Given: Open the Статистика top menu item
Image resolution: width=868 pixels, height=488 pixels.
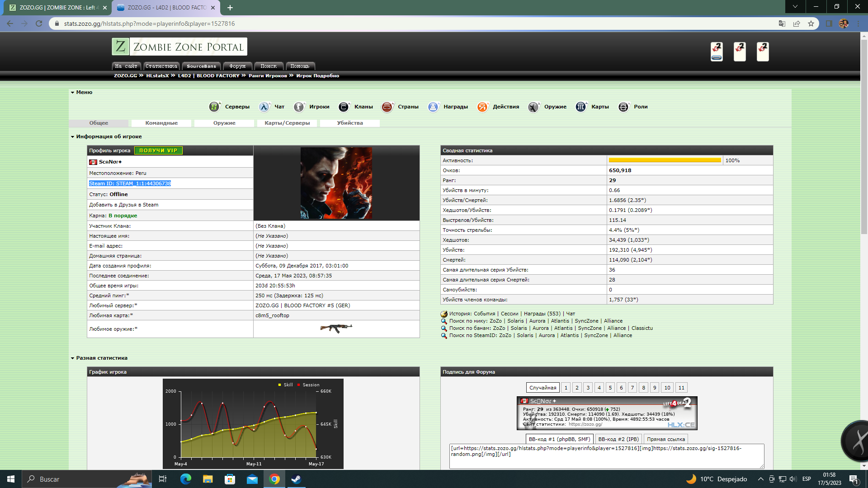Looking at the screenshot, I should tap(161, 66).
